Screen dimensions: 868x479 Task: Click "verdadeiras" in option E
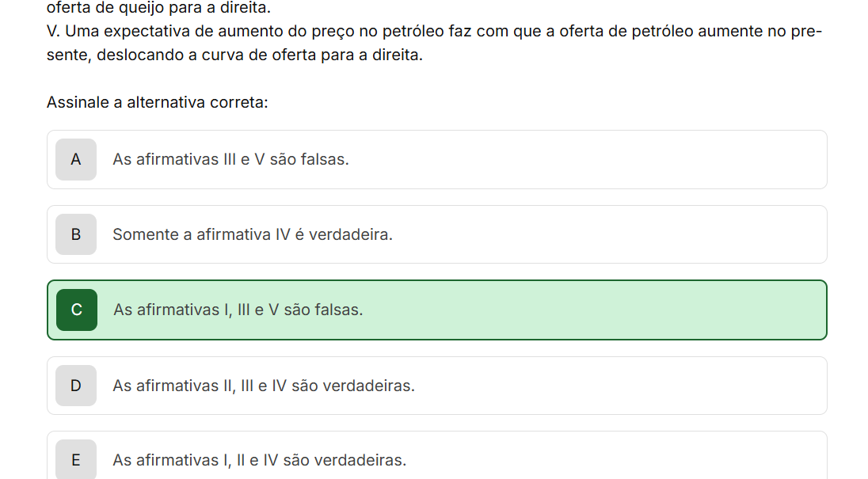coord(365,460)
